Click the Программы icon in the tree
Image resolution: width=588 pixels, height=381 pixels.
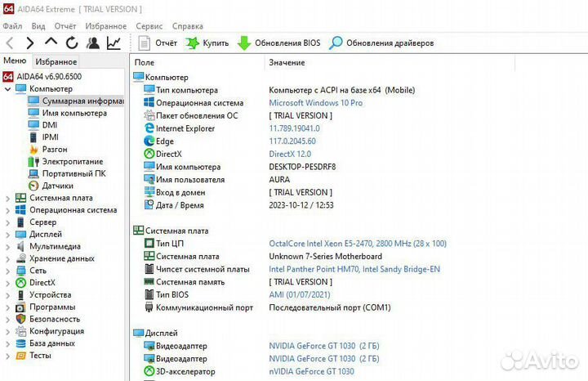point(20,307)
